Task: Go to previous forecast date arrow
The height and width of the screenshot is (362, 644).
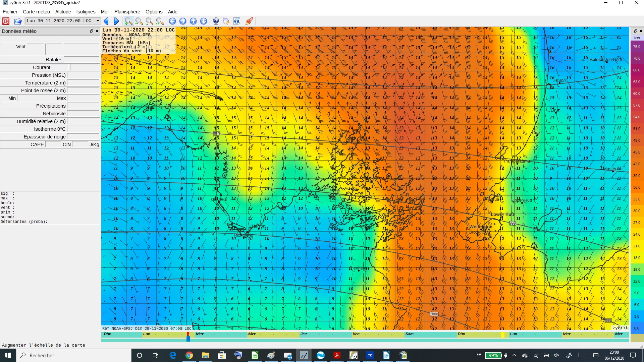Action: pos(106,21)
